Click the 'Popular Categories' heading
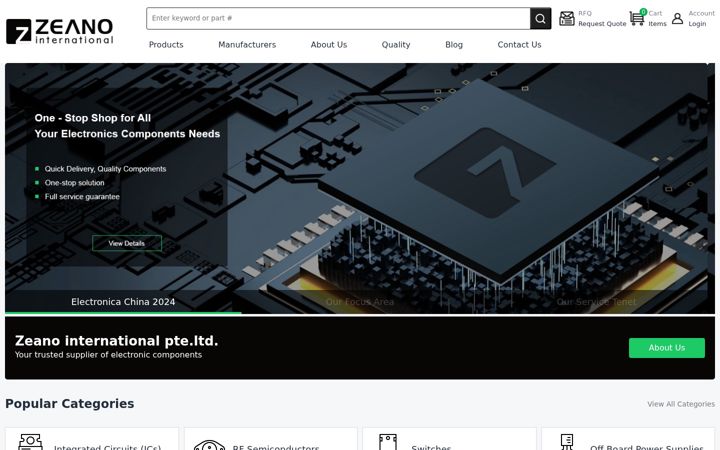The image size is (720, 450). click(x=70, y=404)
